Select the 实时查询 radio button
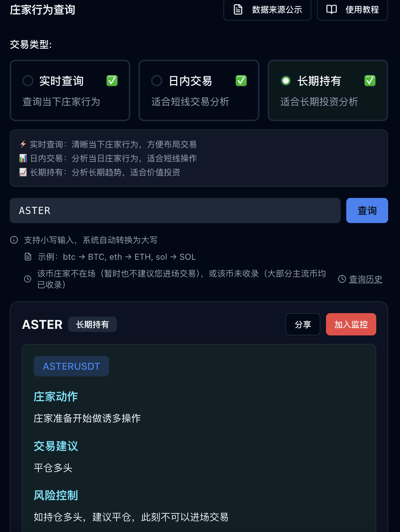This screenshot has width=400, height=532. coord(28,81)
